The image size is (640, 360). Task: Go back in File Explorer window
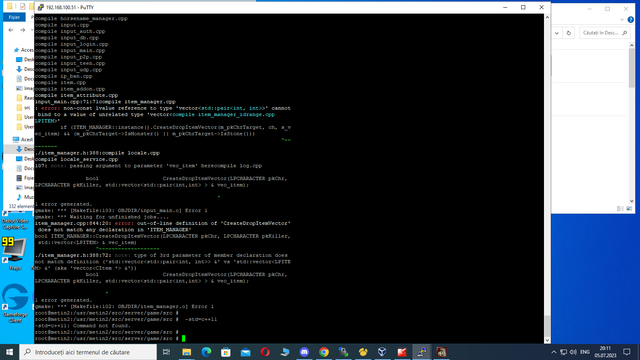11,30
